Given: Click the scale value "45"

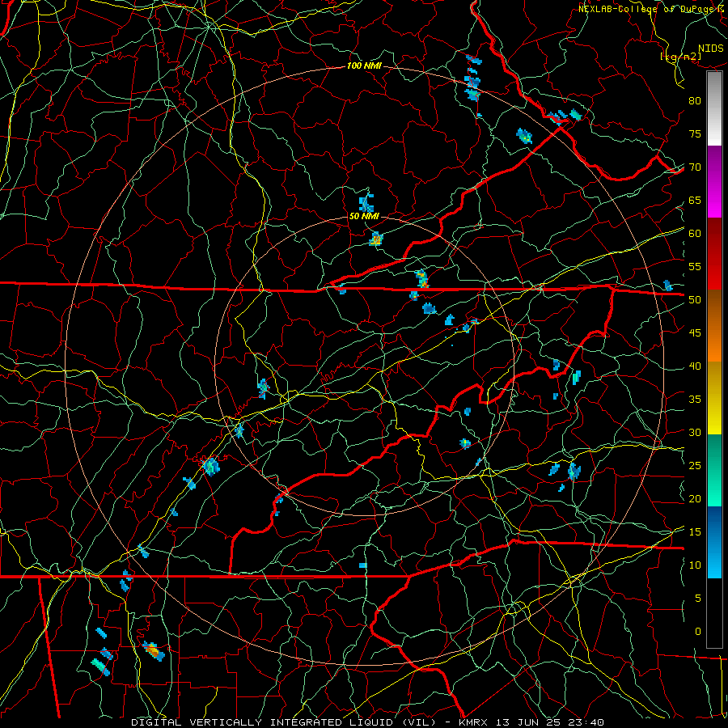Looking at the screenshot, I should (x=695, y=333).
